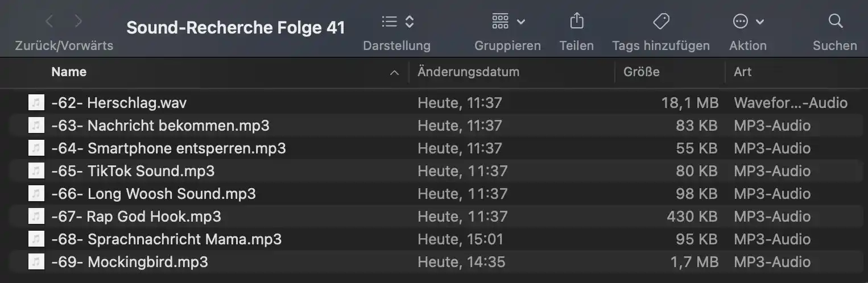Open the Darstellung list view icon

point(390,22)
